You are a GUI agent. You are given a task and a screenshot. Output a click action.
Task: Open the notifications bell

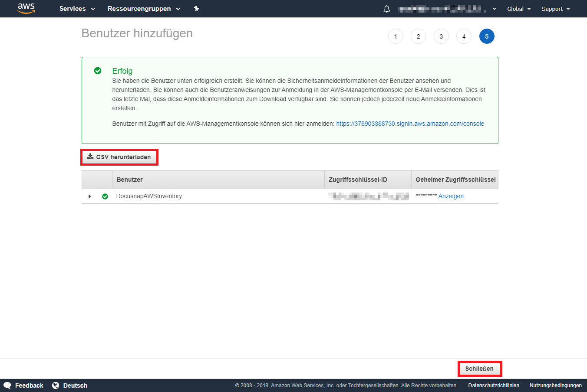[x=387, y=9]
